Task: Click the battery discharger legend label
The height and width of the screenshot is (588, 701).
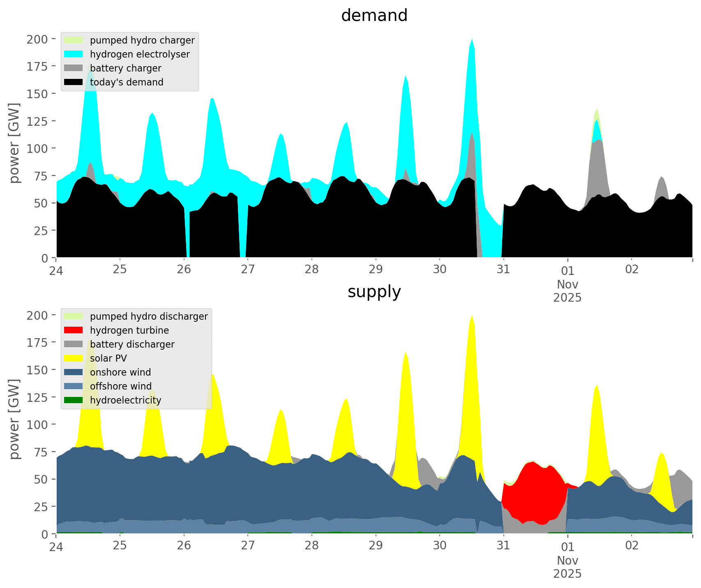Action: click(x=132, y=344)
